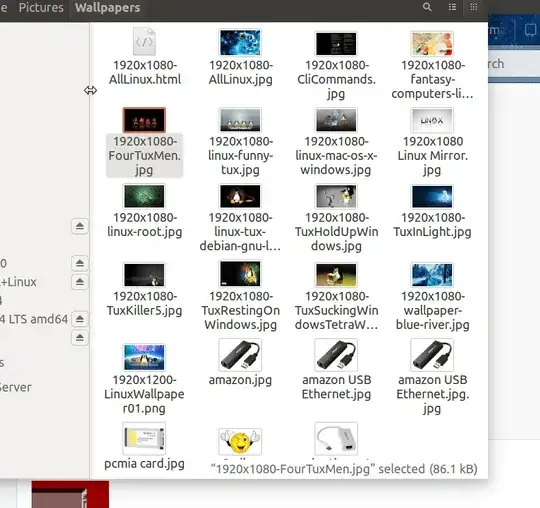Screen dimensions: 540x508
Task: Select 1920x1080-linux-root.jpg green wallpaper
Action: click(144, 196)
